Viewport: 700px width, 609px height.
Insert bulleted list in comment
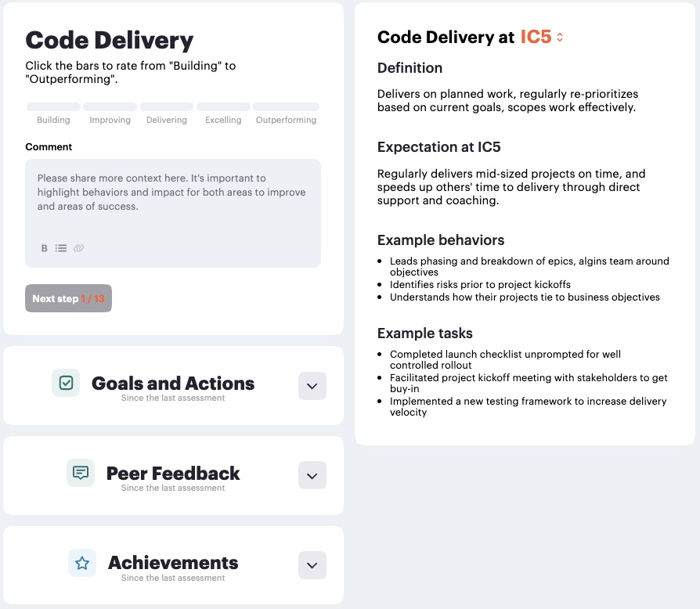coord(61,248)
